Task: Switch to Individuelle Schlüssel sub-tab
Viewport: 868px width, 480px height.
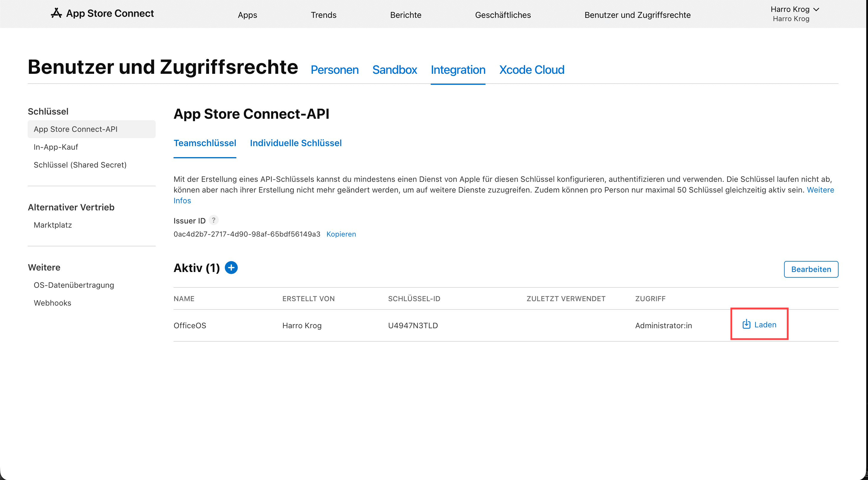Action: [x=296, y=143]
